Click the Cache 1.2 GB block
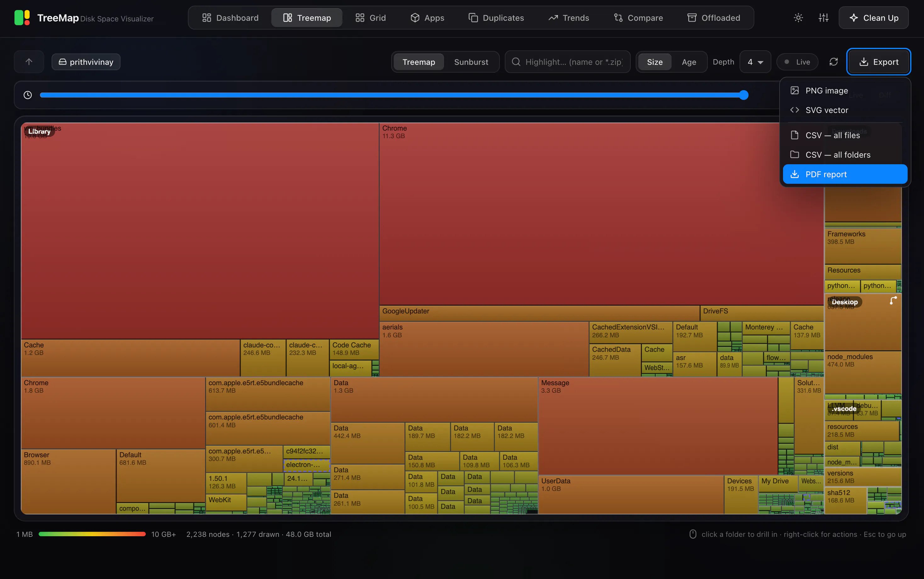 click(130, 358)
